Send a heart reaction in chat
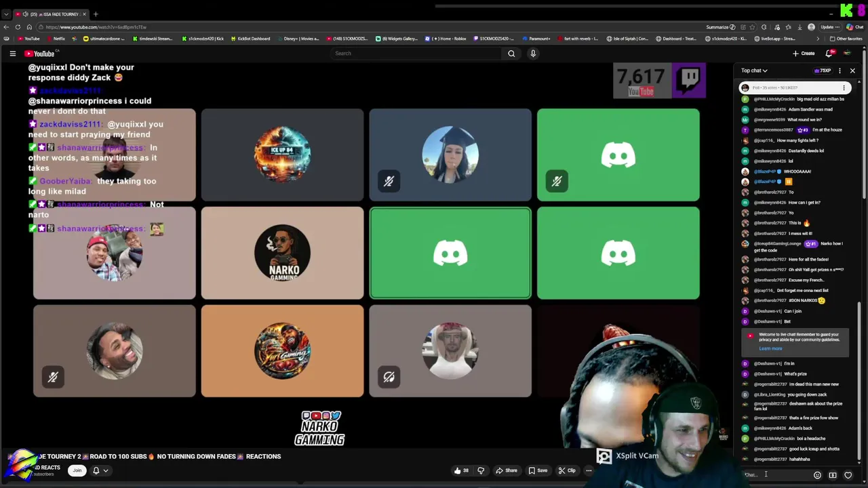This screenshot has height=488, width=868. (x=848, y=475)
